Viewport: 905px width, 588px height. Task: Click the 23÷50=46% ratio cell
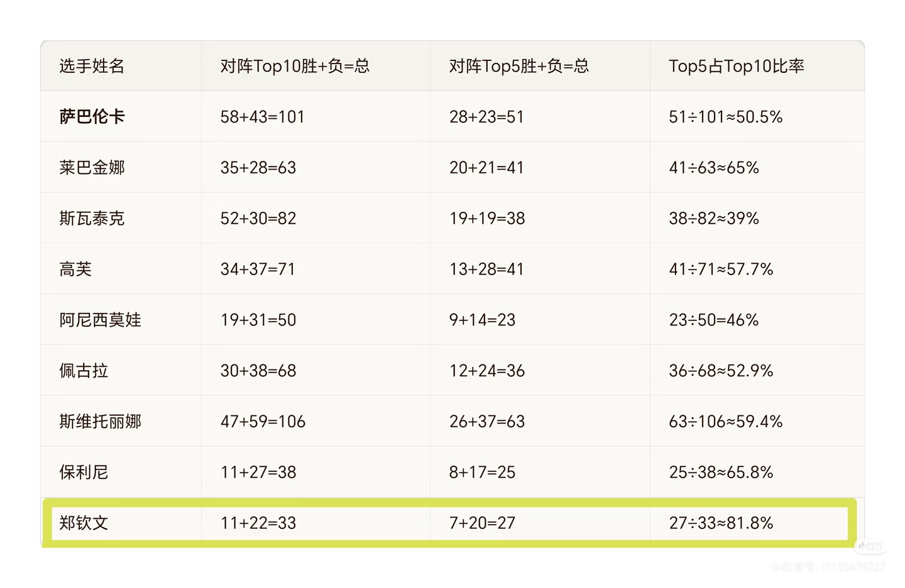click(713, 320)
